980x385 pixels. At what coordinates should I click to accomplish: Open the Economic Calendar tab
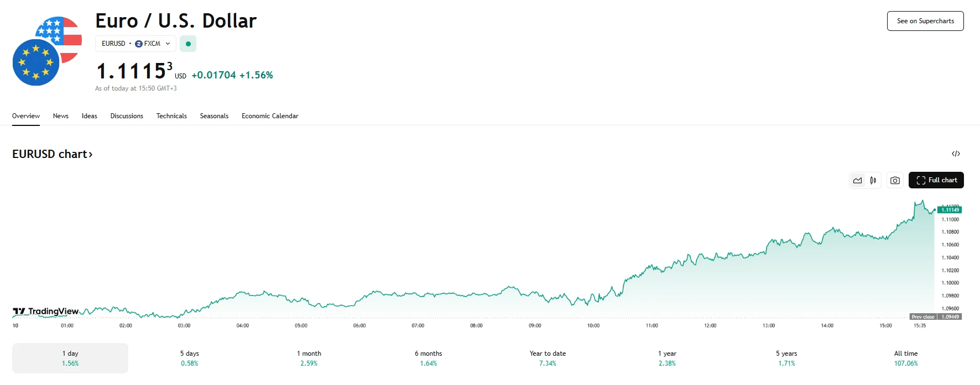[x=270, y=116]
